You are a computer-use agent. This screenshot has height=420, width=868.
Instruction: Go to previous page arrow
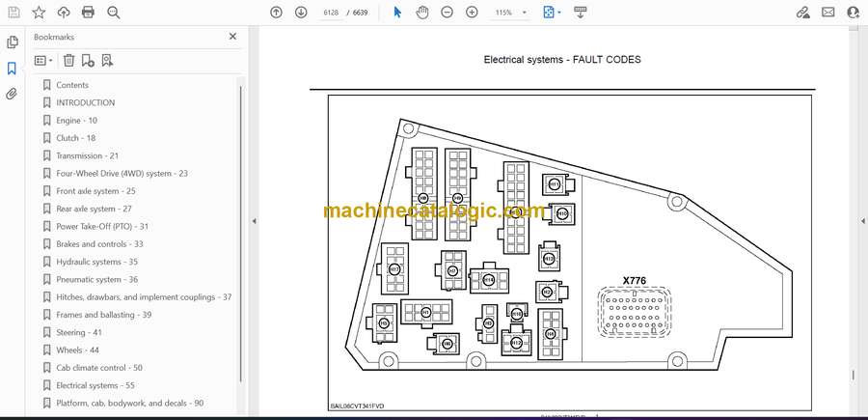(276, 13)
